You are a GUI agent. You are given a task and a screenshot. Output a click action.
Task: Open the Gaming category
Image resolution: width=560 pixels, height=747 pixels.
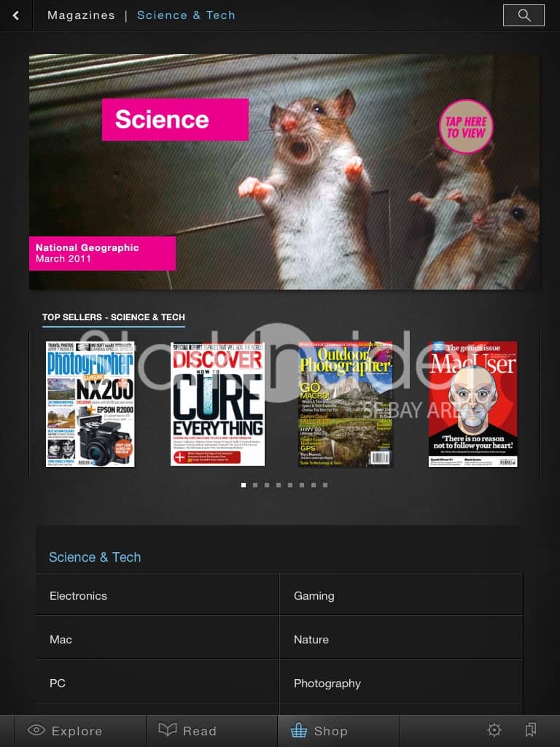(401, 595)
